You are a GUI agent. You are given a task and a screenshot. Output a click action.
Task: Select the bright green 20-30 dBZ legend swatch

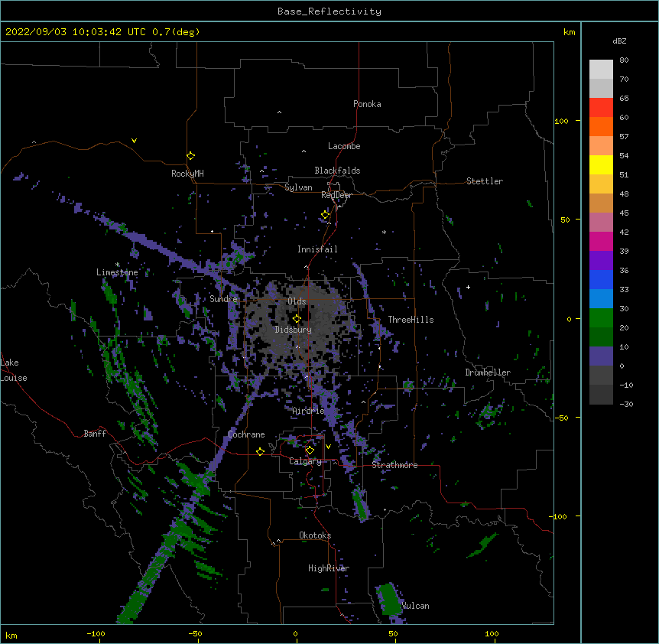[601, 318]
